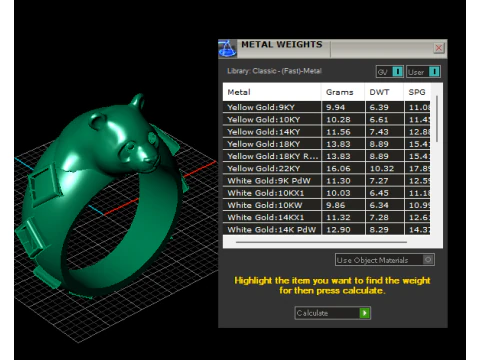Click the 10.28 grams value
The image size is (480, 360).
pos(338,120)
